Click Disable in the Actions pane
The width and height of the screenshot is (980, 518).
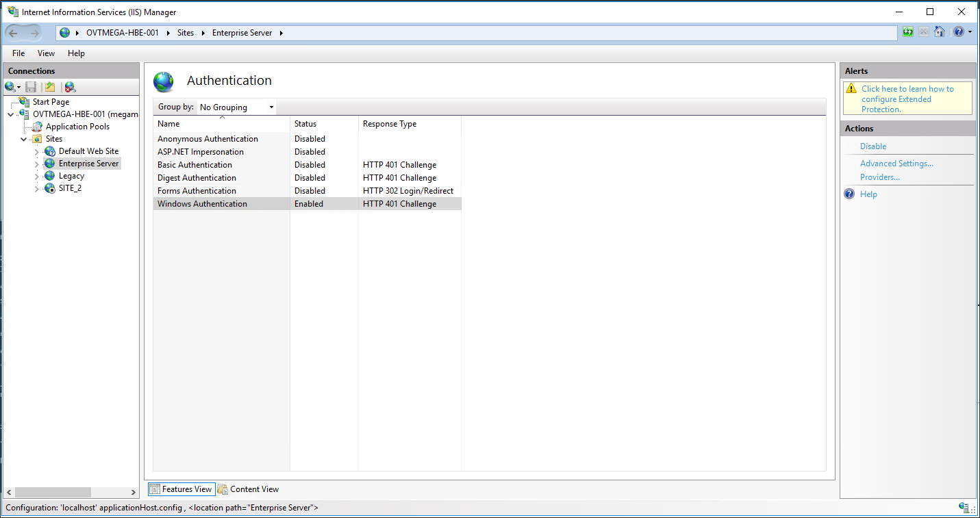[873, 146]
